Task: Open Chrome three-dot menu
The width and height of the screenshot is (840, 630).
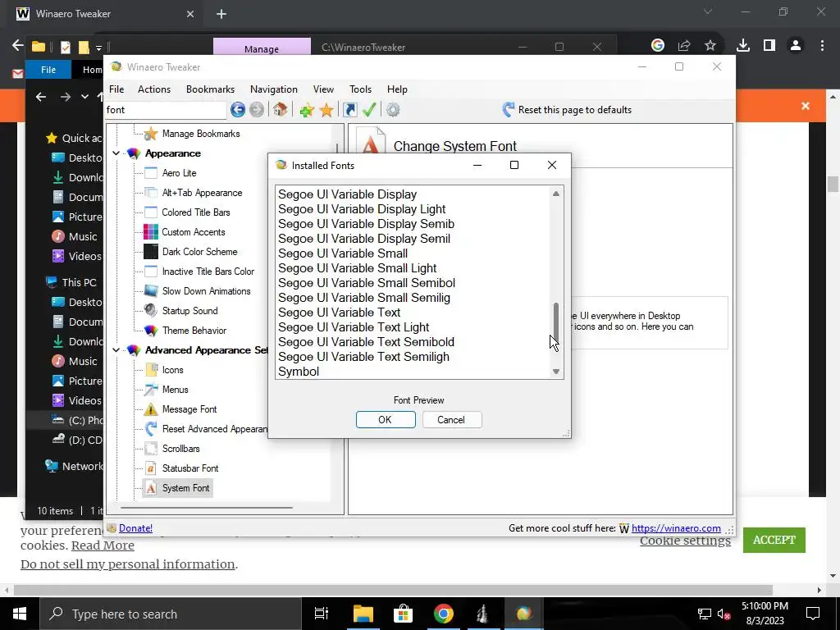Action: (822, 46)
